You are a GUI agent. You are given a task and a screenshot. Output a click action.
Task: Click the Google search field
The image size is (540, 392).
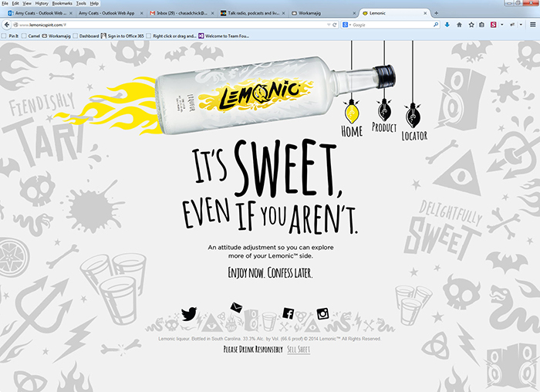click(x=392, y=25)
